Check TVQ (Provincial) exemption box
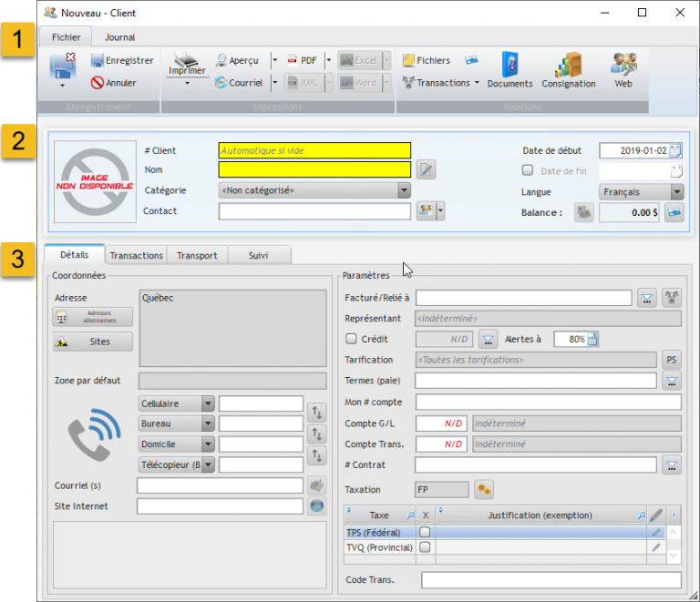 coord(425,547)
